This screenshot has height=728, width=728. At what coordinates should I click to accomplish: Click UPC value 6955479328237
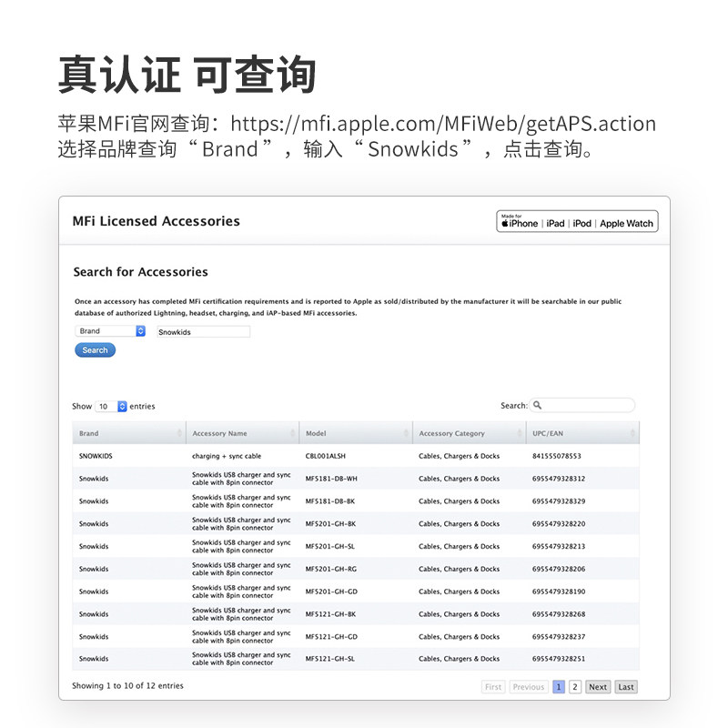(x=559, y=637)
